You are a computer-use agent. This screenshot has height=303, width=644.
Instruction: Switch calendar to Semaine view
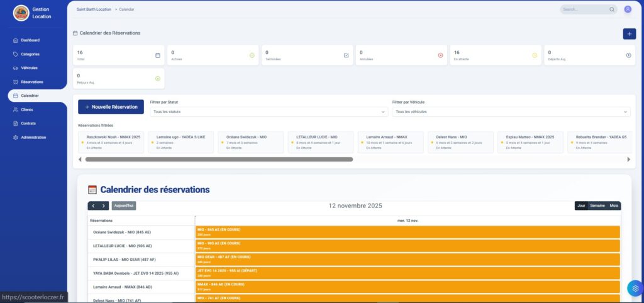pyautogui.click(x=597, y=206)
